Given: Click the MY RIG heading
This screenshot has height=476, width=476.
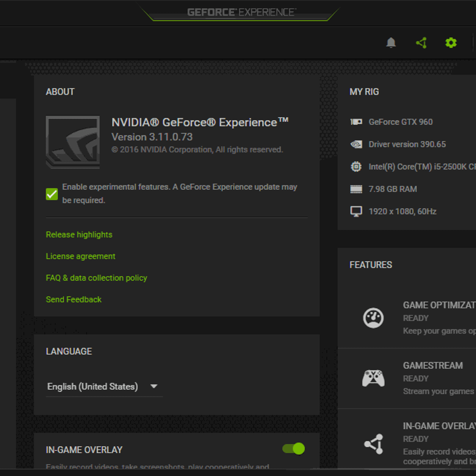Looking at the screenshot, I should [x=364, y=92].
